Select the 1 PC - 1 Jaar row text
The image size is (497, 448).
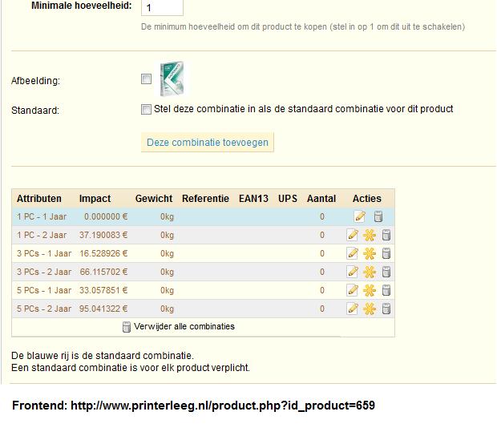click(42, 216)
